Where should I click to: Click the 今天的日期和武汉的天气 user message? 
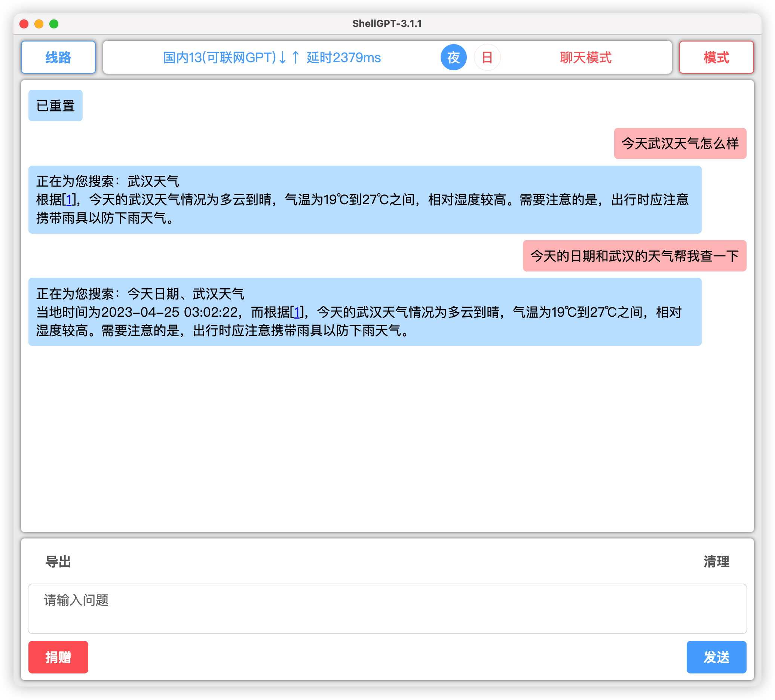[x=634, y=256]
